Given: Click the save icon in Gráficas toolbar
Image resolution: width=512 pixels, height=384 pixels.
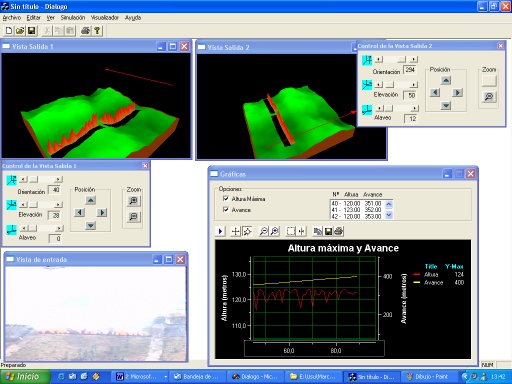Looking at the screenshot, I should (x=328, y=231).
